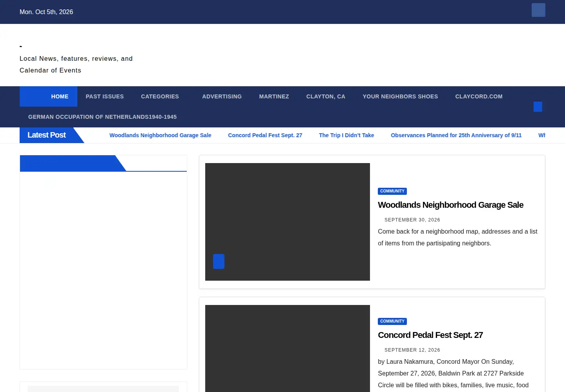Click the excerpt starting Come back for a neighborhood map
Viewport: 565px width, 392px height.
(x=457, y=238)
